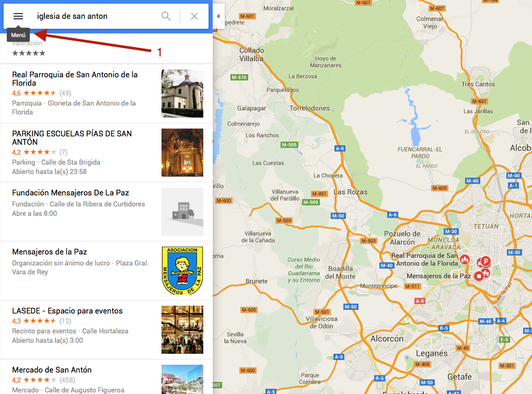Clear the search with the X icon
532x394 pixels.
tap(194, 16)
